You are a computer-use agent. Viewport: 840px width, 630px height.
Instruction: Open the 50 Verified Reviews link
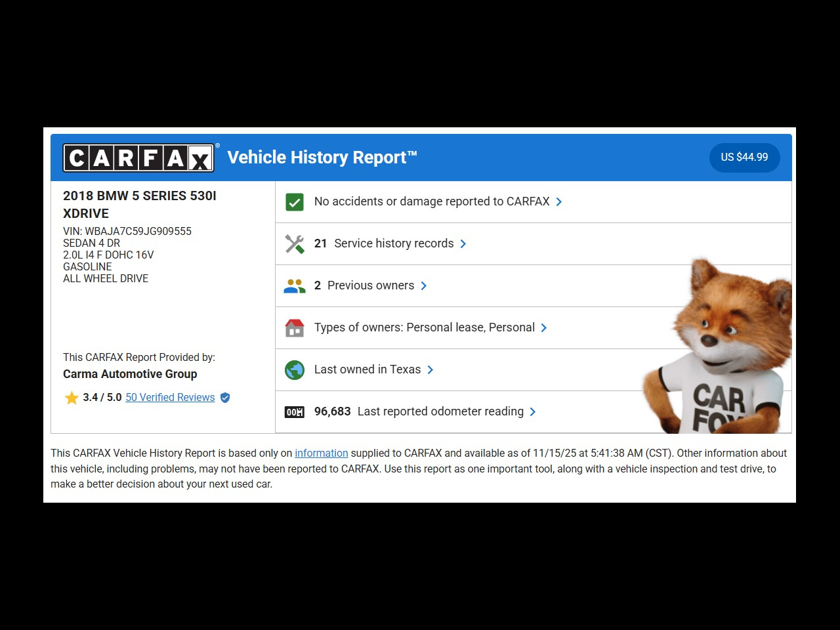click(x=170, y=398)
